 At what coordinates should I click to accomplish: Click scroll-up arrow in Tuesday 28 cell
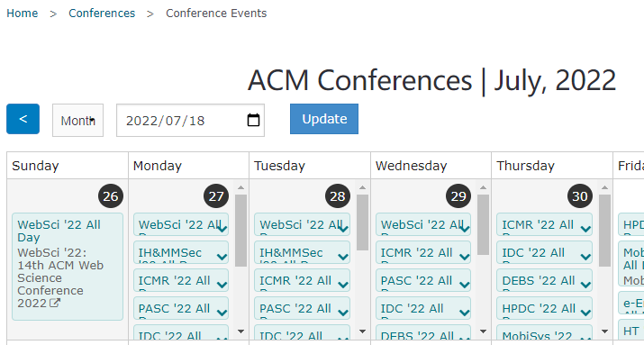pyautogui.click(x=362, y=187)
